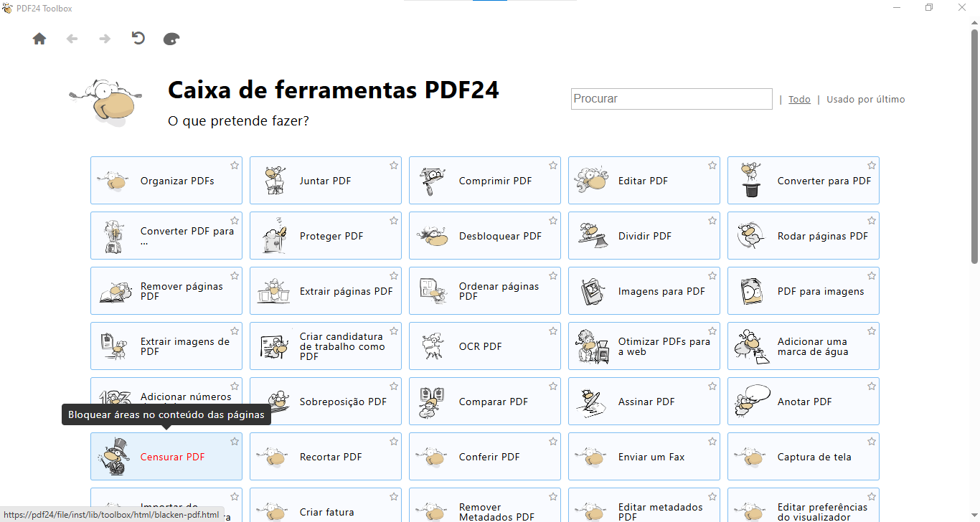Click the Procurar search field
The width and height of the screenshot is (980, 522).
coord(671,99)
